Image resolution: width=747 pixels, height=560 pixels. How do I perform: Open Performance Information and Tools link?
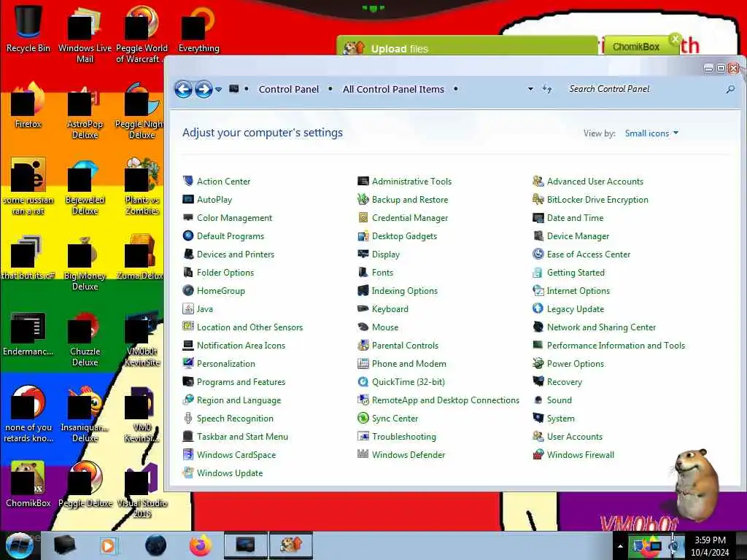tap(616, 345)
